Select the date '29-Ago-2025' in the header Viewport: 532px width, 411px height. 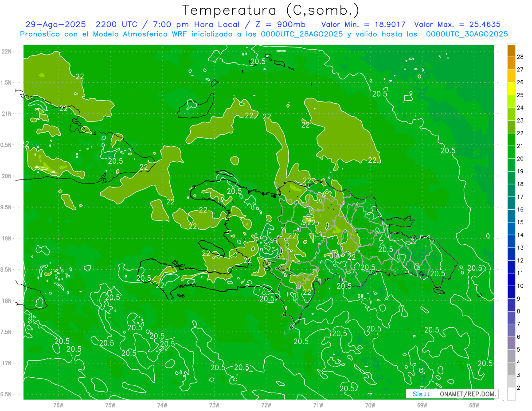pos(55,25)
